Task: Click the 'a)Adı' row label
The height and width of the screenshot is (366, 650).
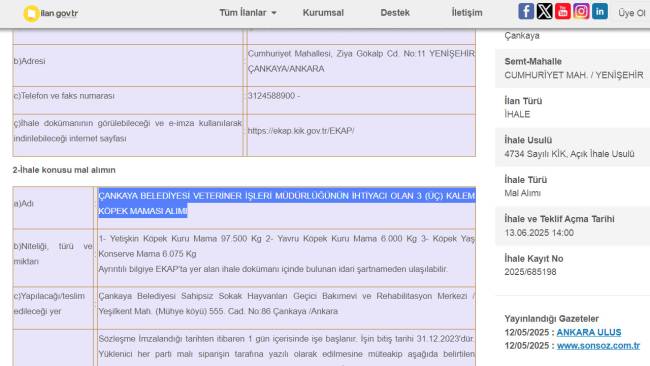Action: pos(24,204)
